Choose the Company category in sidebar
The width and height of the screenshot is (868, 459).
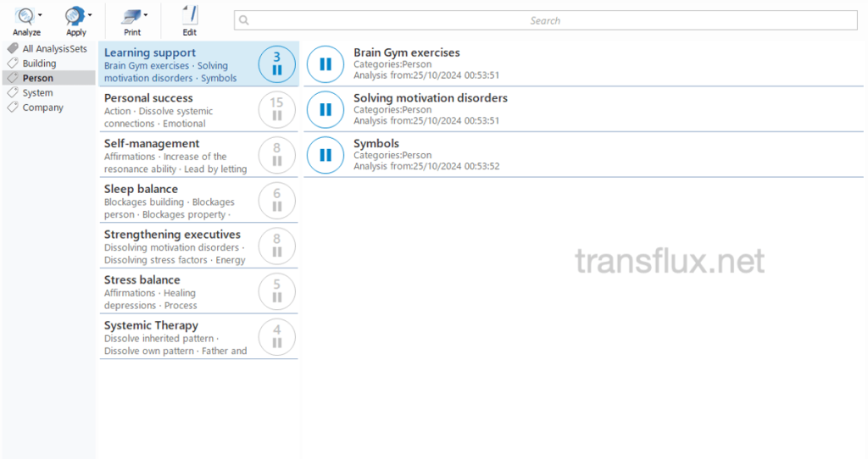(x=42, y=108)
